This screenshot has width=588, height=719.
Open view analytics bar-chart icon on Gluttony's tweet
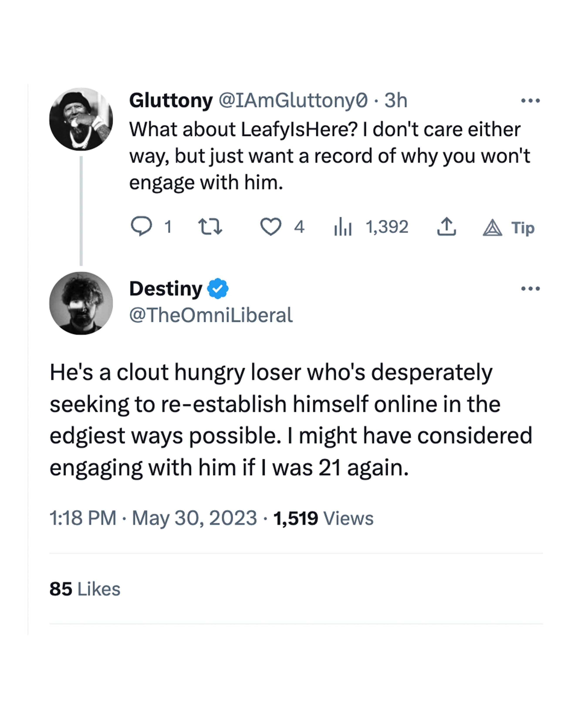[x=343, y=227]
